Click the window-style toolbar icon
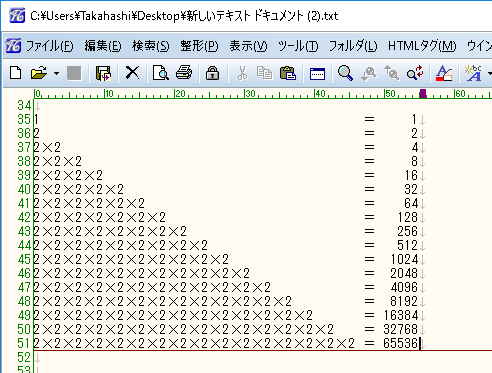The height and width of the screenshot is (373, 492). pos(317,73)
